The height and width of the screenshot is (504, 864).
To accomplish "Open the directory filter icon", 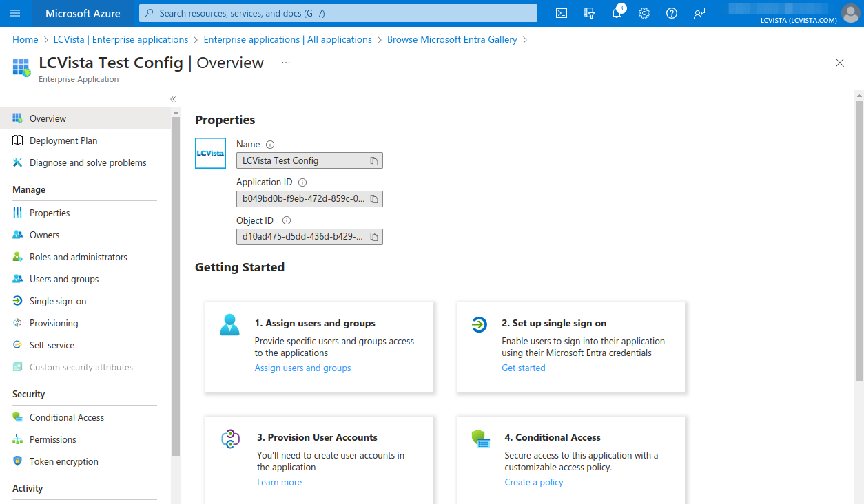I will pos(589,13).
